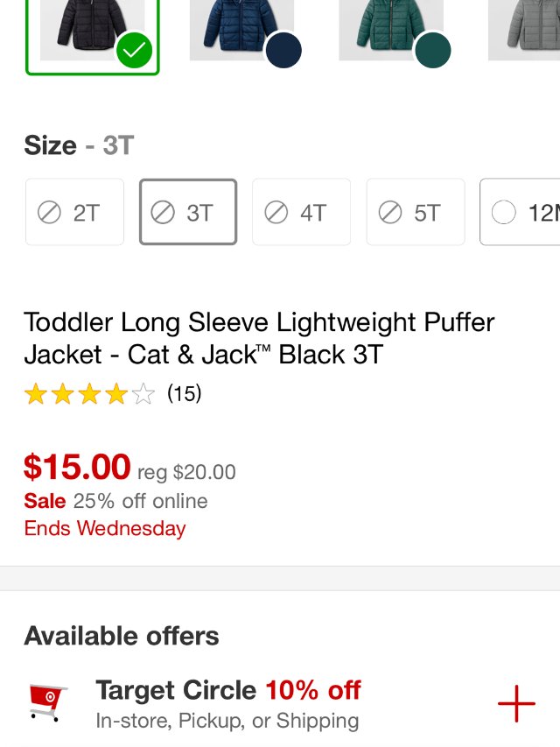Click the product title text
This screenshot has height=747, width=560.
[259, 338]
